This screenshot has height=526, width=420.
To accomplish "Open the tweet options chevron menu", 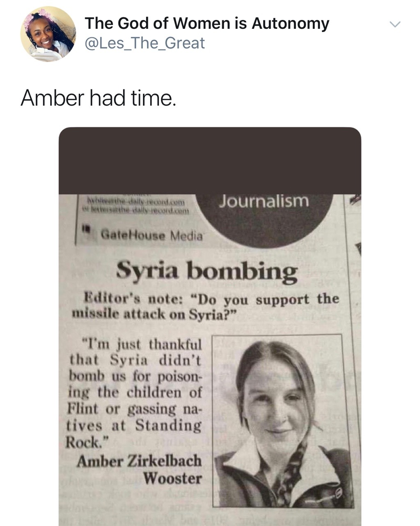I will pyautogui.click(x=395, y=25).
